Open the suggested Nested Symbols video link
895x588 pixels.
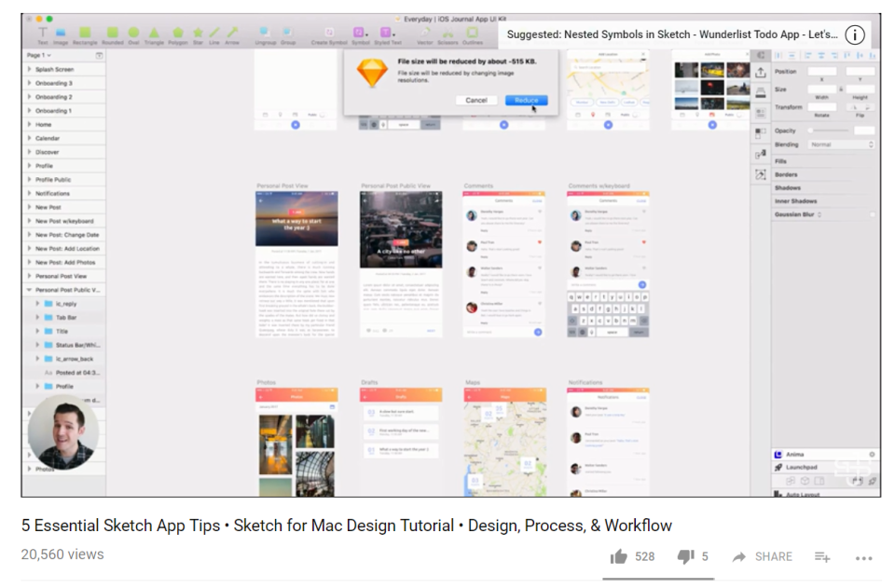pos(672,34)
